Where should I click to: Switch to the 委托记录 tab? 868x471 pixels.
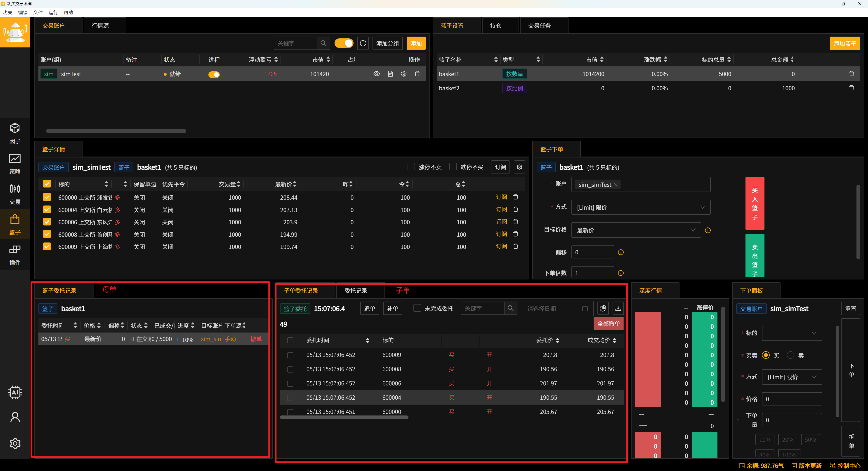coord(356,291)
